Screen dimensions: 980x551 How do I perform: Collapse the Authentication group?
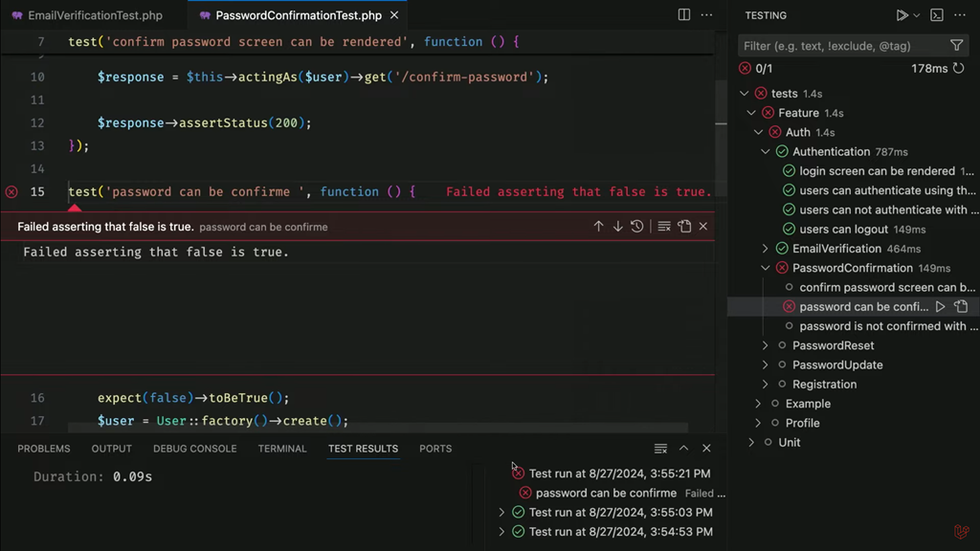point(765,152)
